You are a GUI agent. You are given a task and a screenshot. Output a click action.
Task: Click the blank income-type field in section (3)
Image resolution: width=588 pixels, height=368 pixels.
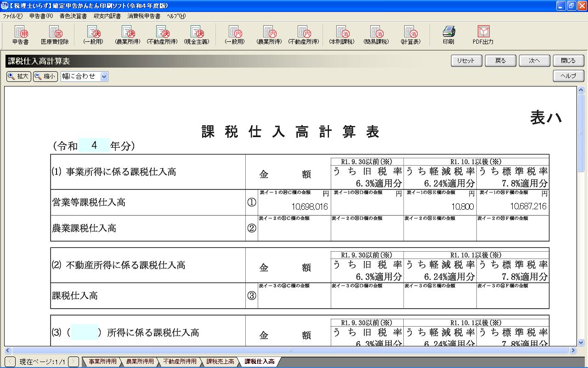coord(85,332)
